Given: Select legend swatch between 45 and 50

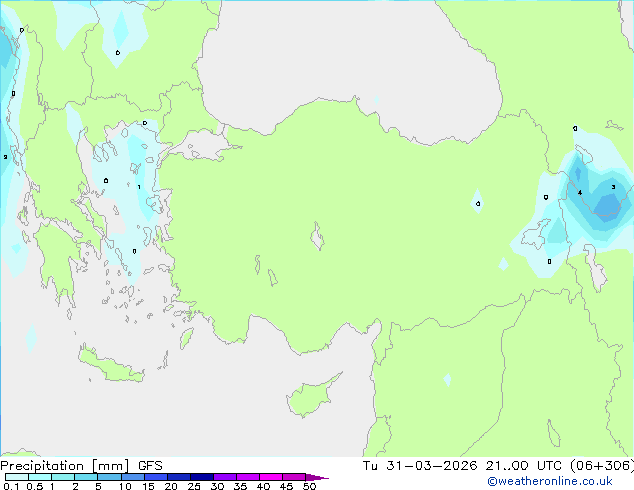Looking at the screenshot, I should tap(294, 477).
